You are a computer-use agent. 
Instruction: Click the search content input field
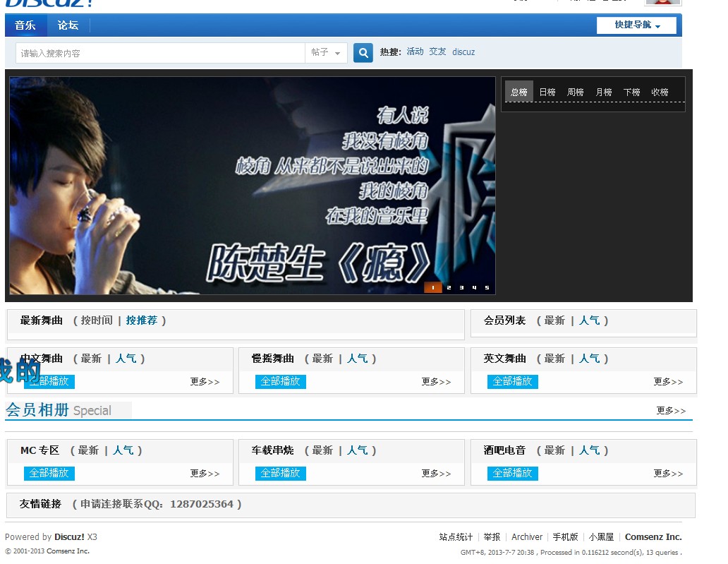click(x=160, y=53)
